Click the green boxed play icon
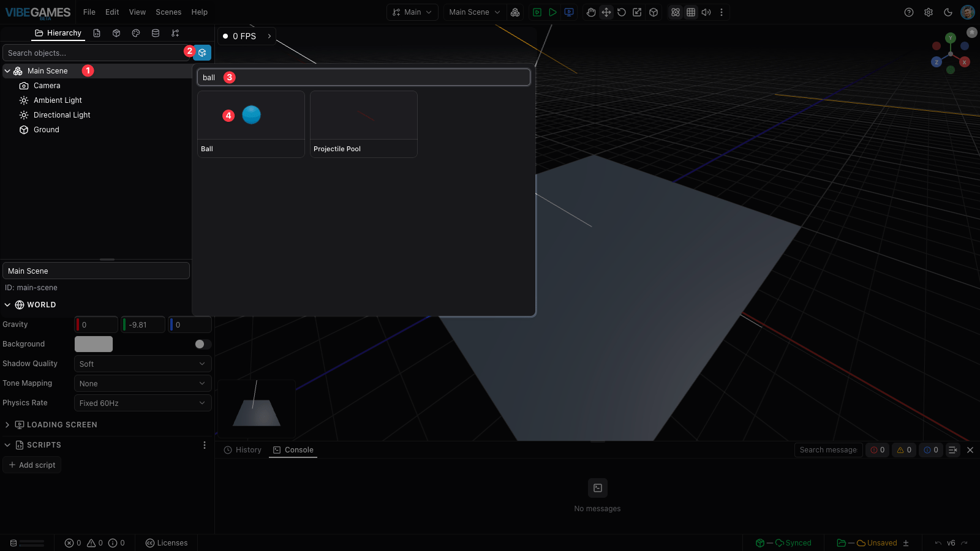 tap(537, 12)
